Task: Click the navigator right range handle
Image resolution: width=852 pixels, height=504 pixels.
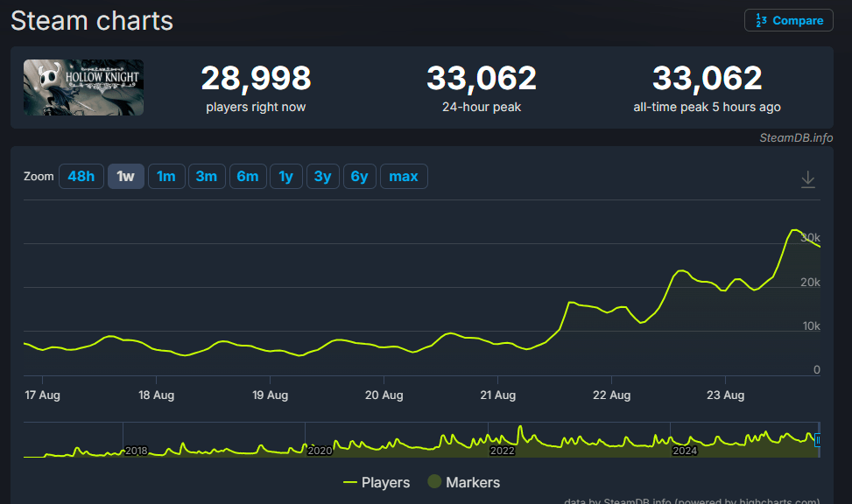Action: [x=818, y=441]
